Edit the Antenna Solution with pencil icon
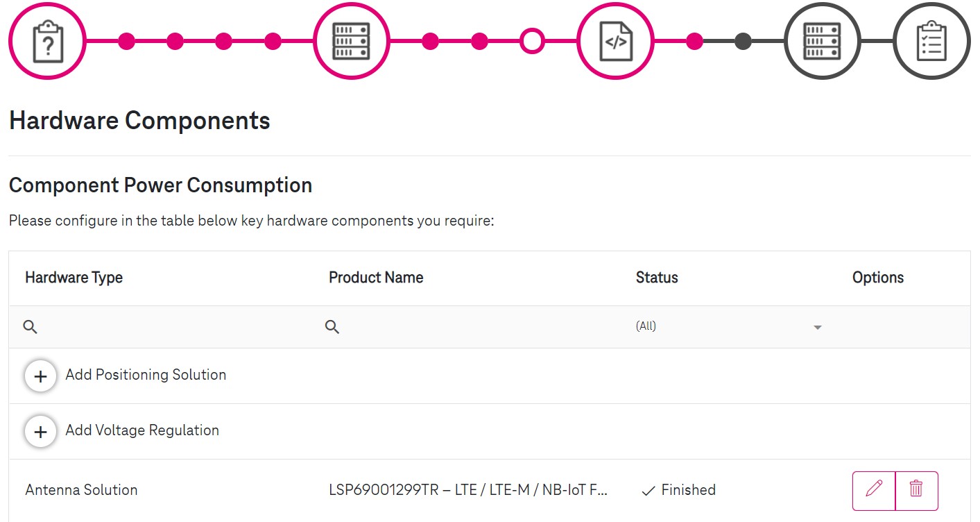 [874, 491]
